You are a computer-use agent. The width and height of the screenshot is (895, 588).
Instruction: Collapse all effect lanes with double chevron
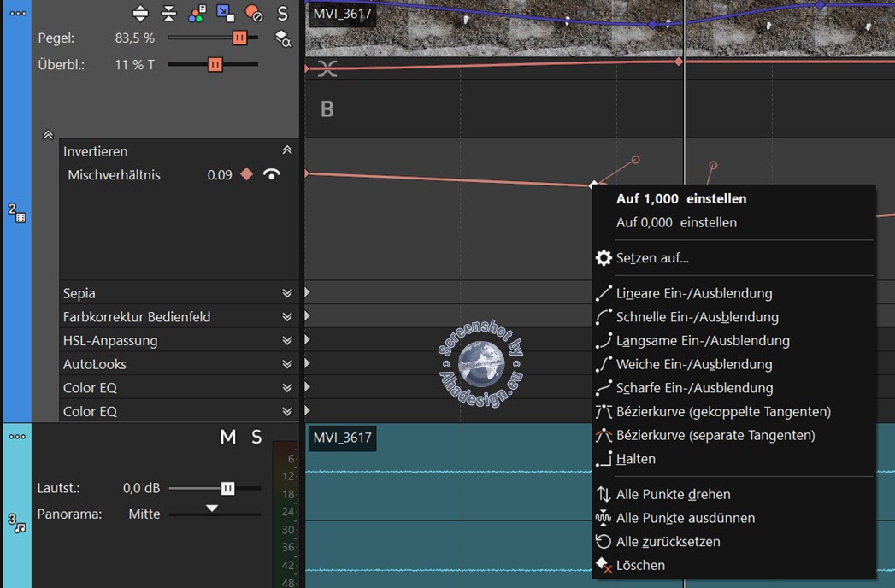coord(48,135)
